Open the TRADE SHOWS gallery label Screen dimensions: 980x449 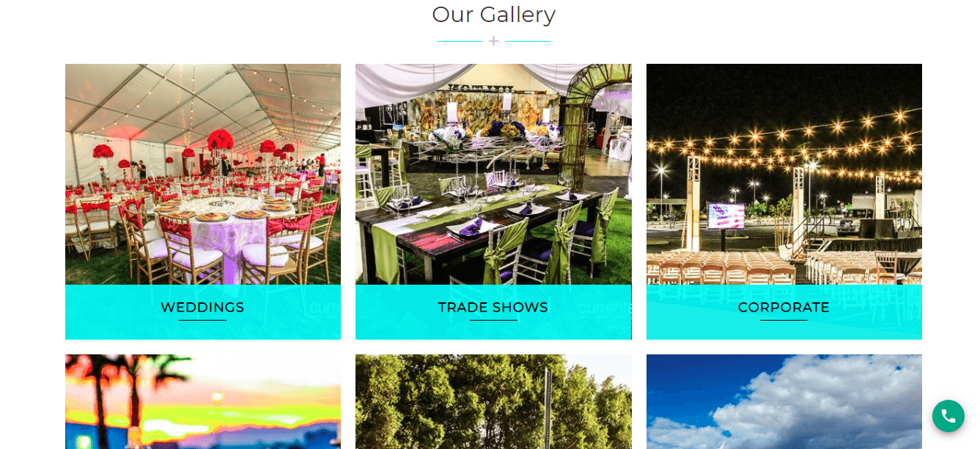(x=493, y=307)
